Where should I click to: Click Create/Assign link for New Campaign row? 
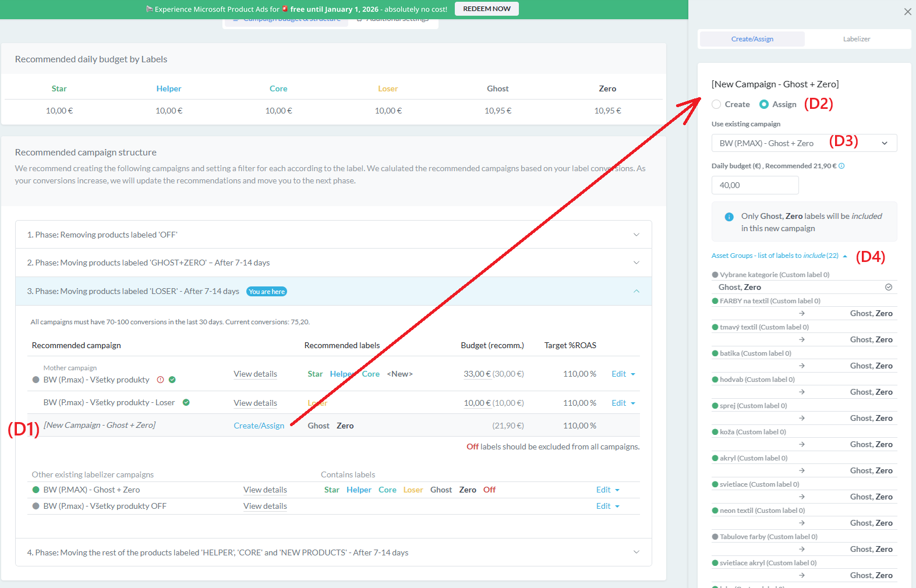click(x=259, y=426)
